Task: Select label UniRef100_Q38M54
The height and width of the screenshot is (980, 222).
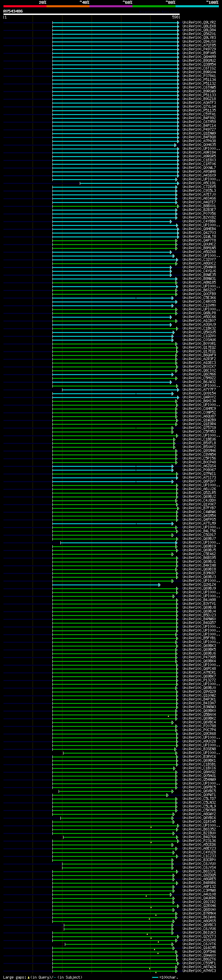Action: point(199,65)
